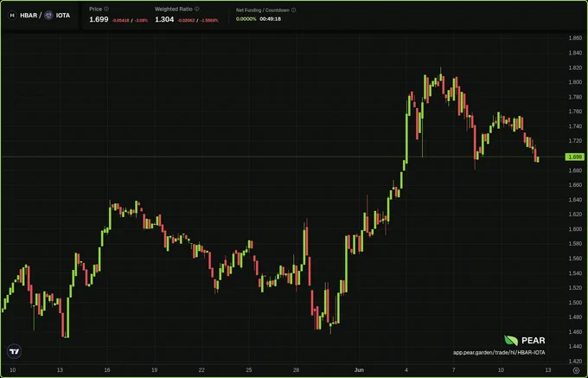The width and height of the screenshot is (588, 378).
Task: Click the 1.420 price axis label
Action: pyautogui.click(x=575, y=361)
